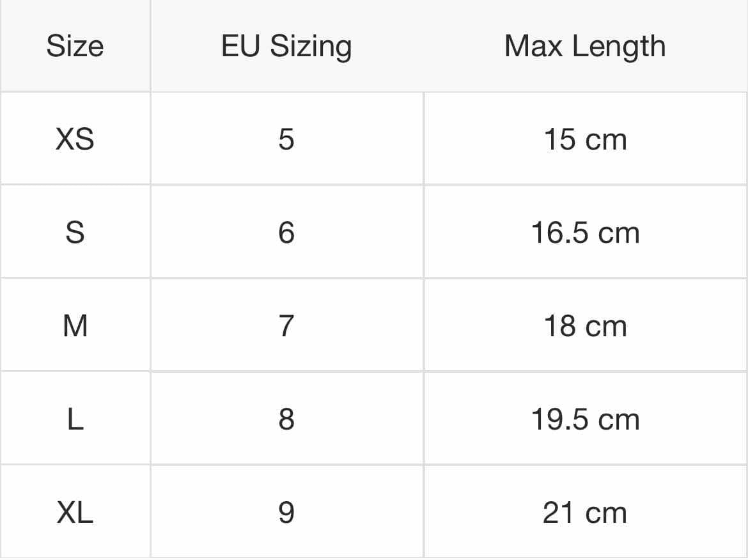Click the Max Length column header
The height and width of the screenshot is (560, 748).
point(585,46)
